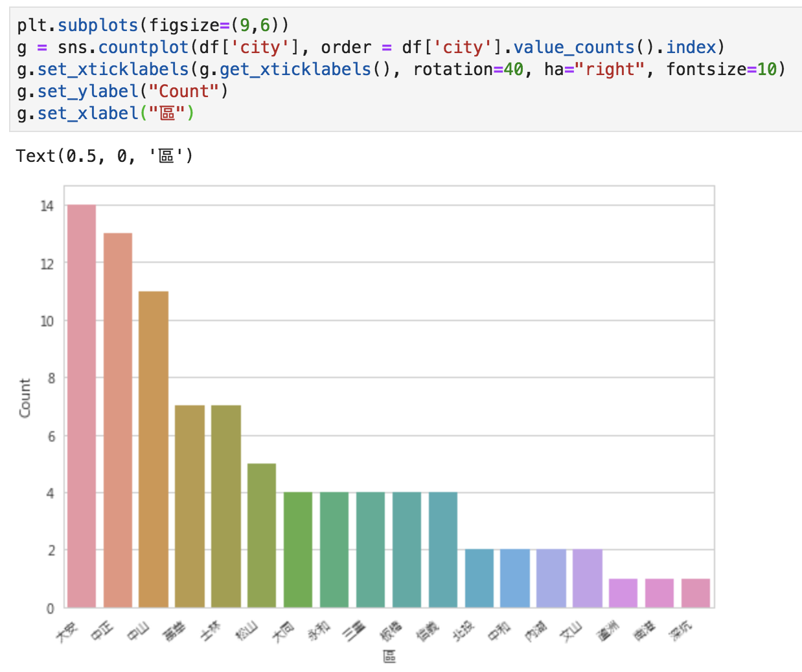Click the bar above the 松山 label
This screenshot has width=802, height=672.
[x=262, y=535]
